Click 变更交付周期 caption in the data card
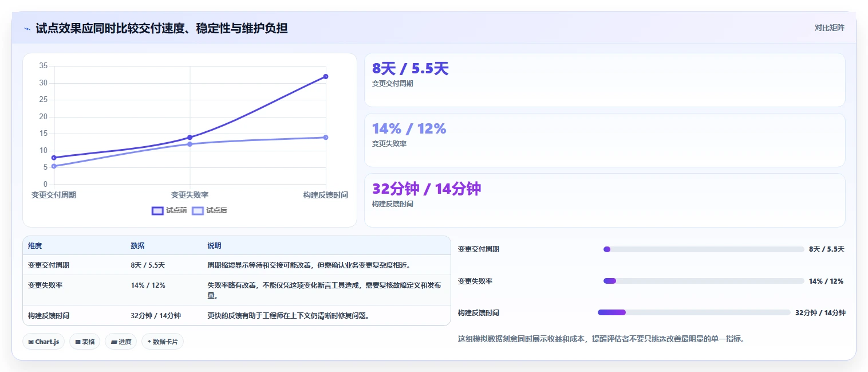868x372 pixels. 392,84
